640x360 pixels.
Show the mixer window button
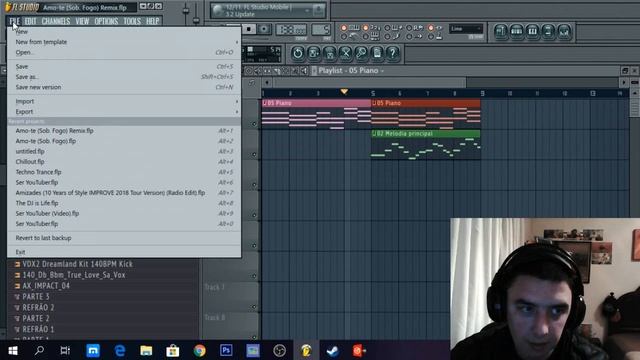[564, 31]
